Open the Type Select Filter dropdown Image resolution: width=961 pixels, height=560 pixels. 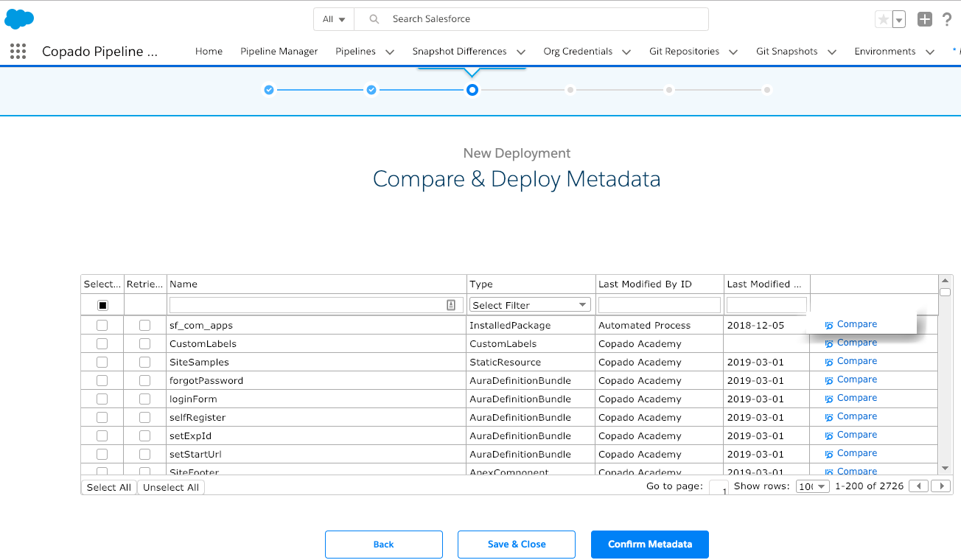point(530,305)
